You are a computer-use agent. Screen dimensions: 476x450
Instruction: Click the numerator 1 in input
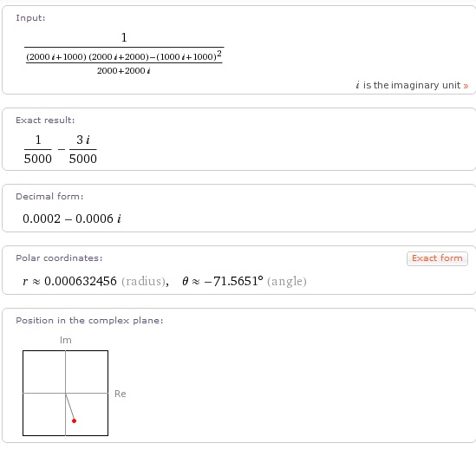[x=124, y=37]
